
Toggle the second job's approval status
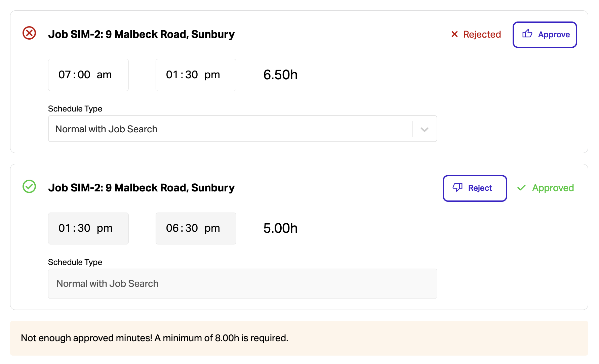475,188
